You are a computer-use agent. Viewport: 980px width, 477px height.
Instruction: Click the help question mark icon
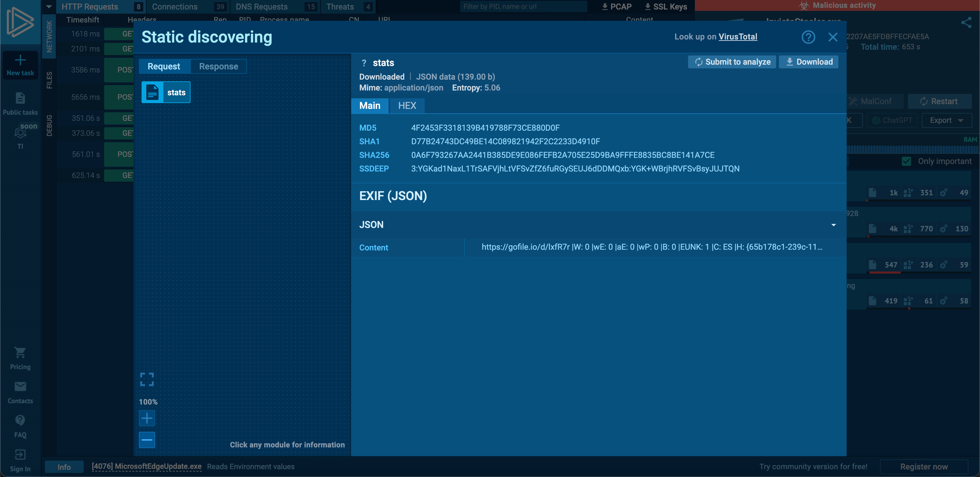click(x=808, y=37)
